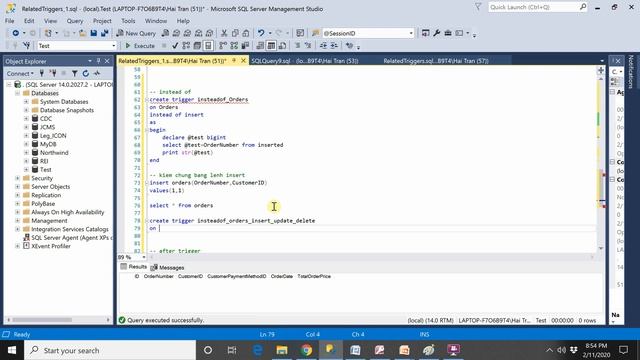Click the Activity Monitor icon in Object Explorer

point(97,73)
